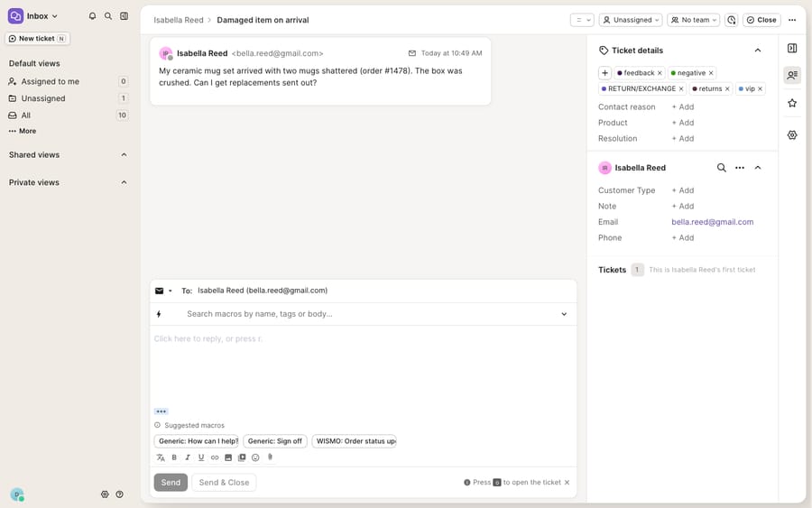Click Send & Close button
Image resolution: width=812 pixels, height=508 pixels.
[x=224, y=483]
